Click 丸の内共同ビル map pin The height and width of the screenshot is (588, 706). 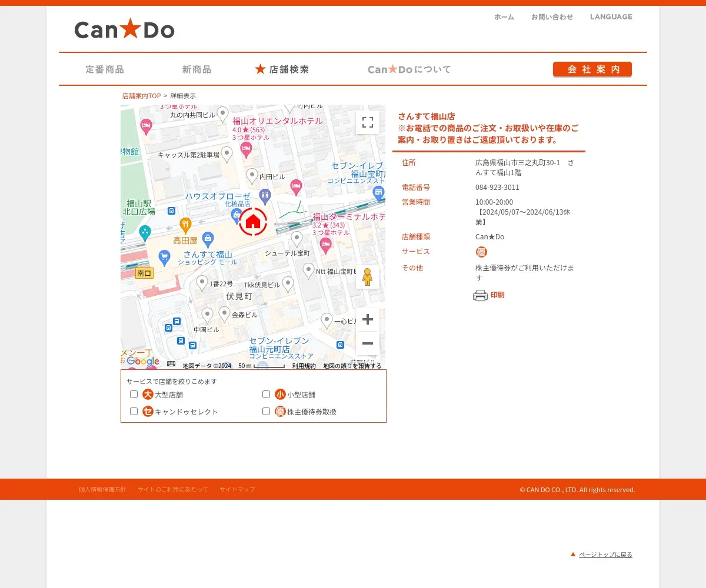coord(222,113)
